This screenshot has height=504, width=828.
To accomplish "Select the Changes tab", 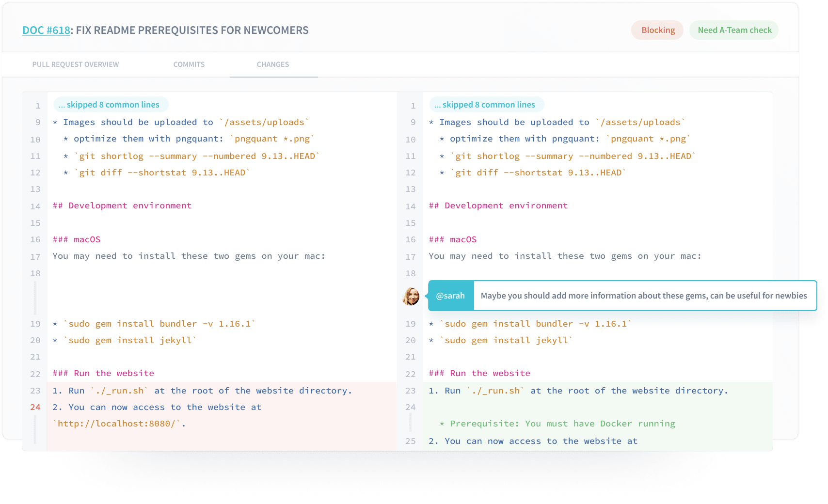I will pyautogui.click(x=273, y=64).
